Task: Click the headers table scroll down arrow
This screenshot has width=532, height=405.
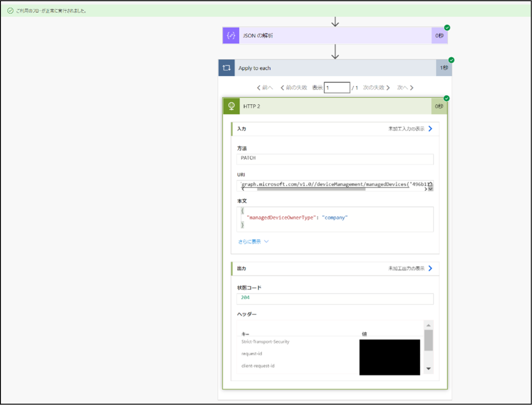Action: click(x=428, y=369)
